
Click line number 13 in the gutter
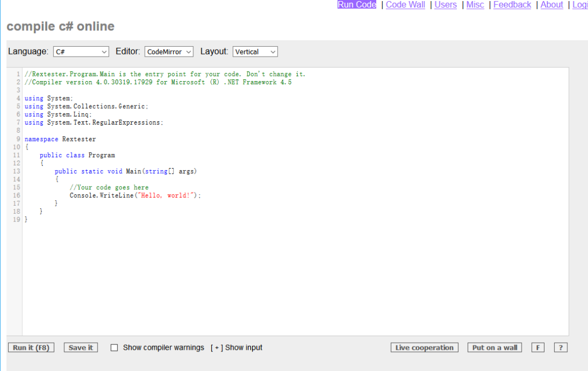point(16,171)
